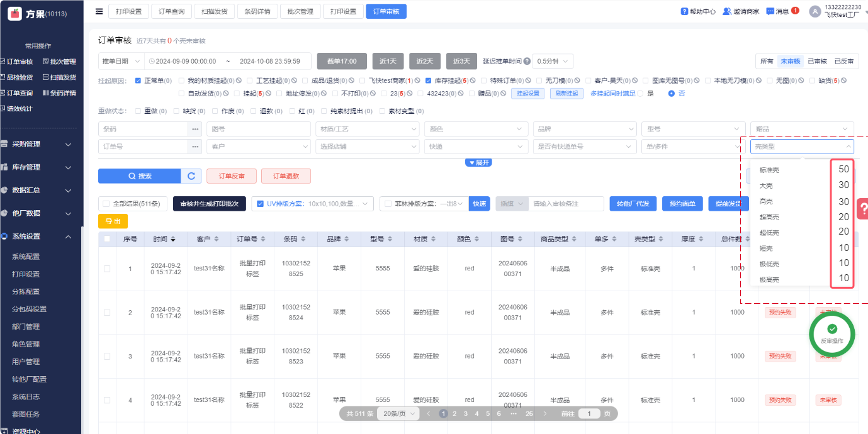
Task: Select the 已审核 status filter tab
Action: [x=817, y=61]
